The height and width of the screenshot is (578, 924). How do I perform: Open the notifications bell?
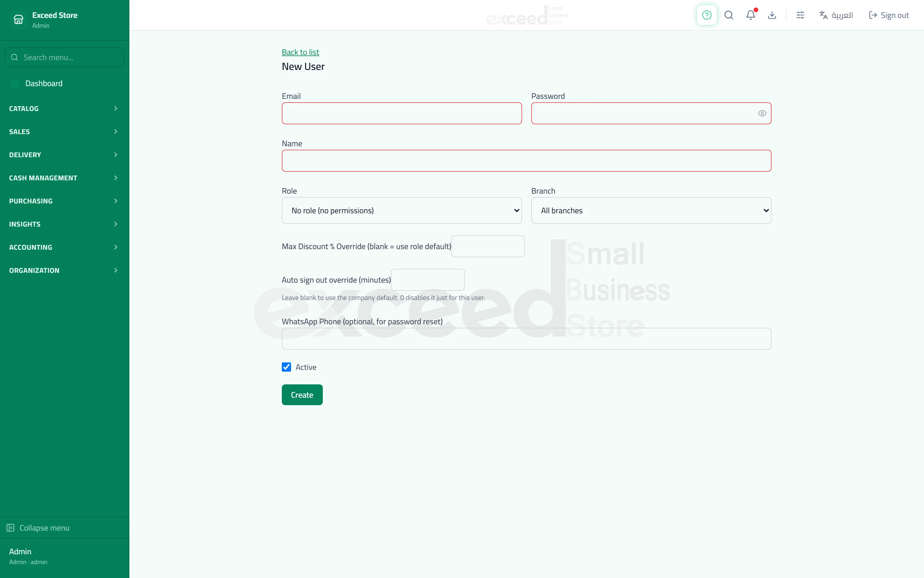(x=750, y=15)
